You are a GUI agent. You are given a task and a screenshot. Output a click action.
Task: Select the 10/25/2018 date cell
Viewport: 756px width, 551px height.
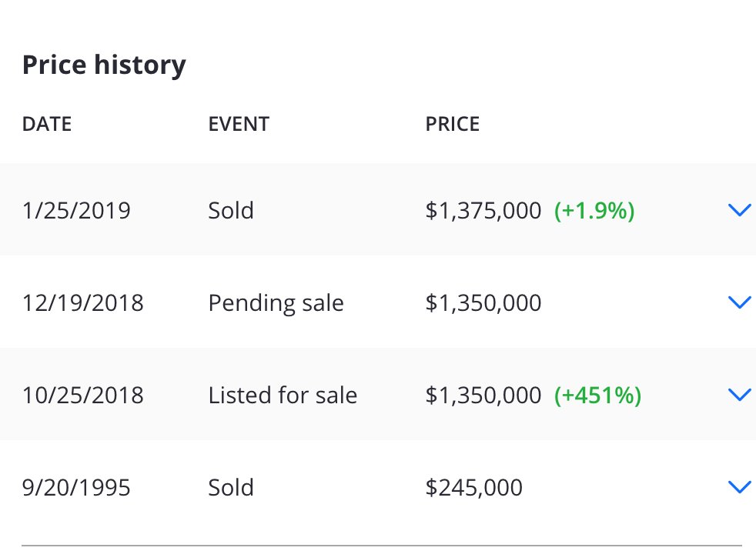[82, 395]
